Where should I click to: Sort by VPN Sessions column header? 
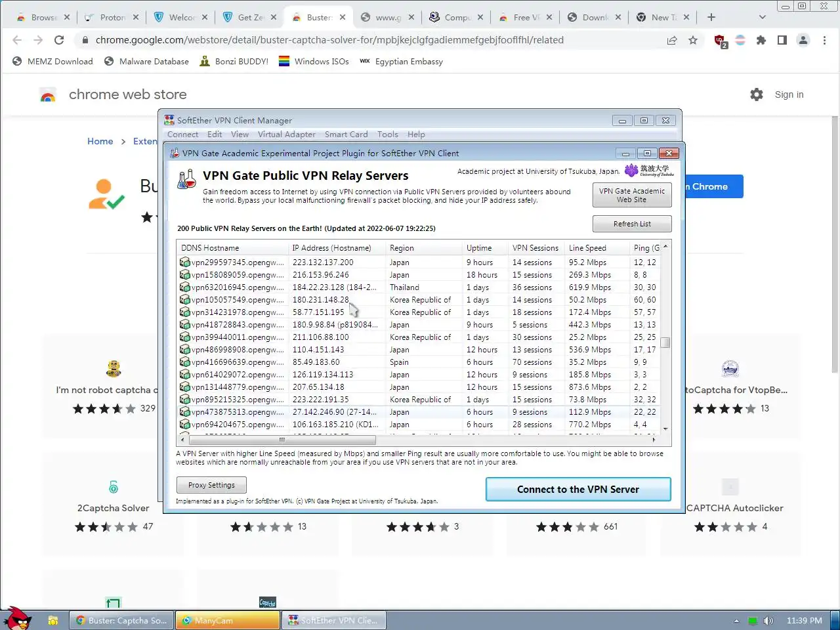click(536, 247)
